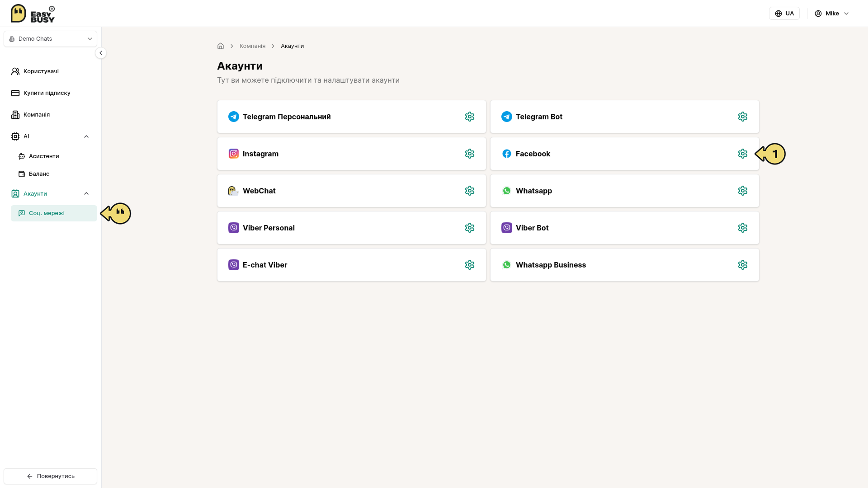Open E-chat Viber settings gear
Image resolution: width=868 pixels, height=488 pixels.
tap(470, 265)
